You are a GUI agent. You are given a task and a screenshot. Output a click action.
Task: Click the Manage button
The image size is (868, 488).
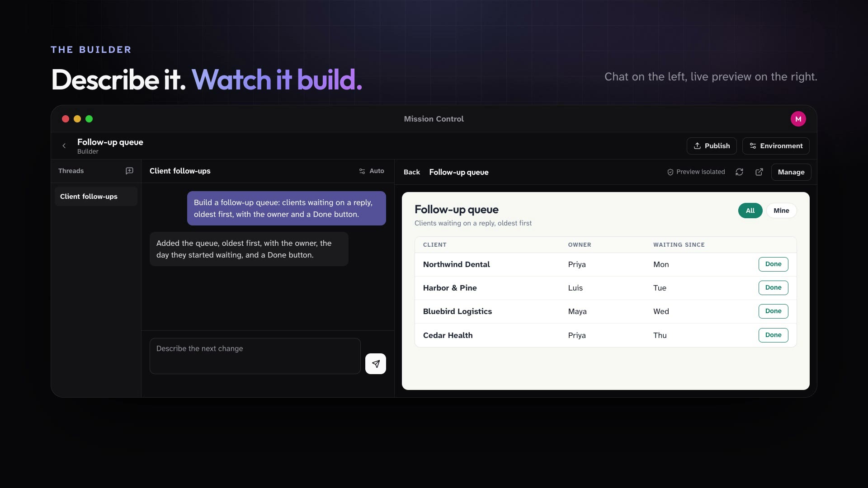click(791, 172)
